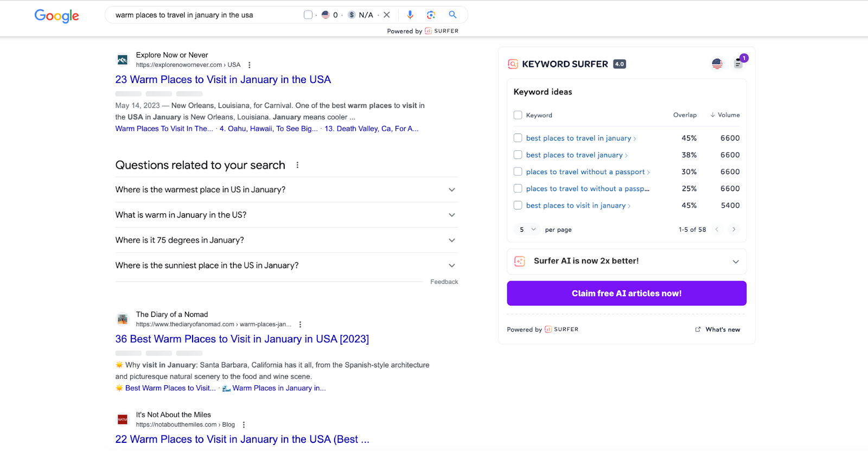
Task: Follow 'Warm Places To Visit In The...' sitelink
Action: pos(164,129)
